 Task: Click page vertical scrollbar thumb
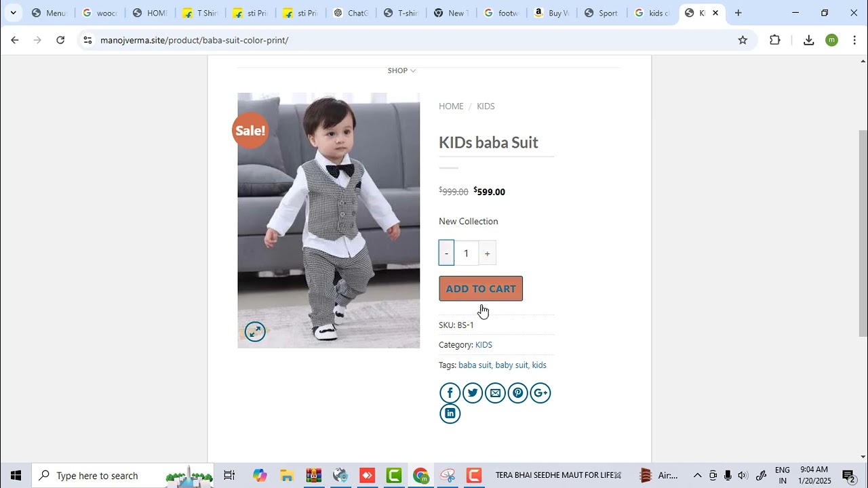[x=863, y=232]
